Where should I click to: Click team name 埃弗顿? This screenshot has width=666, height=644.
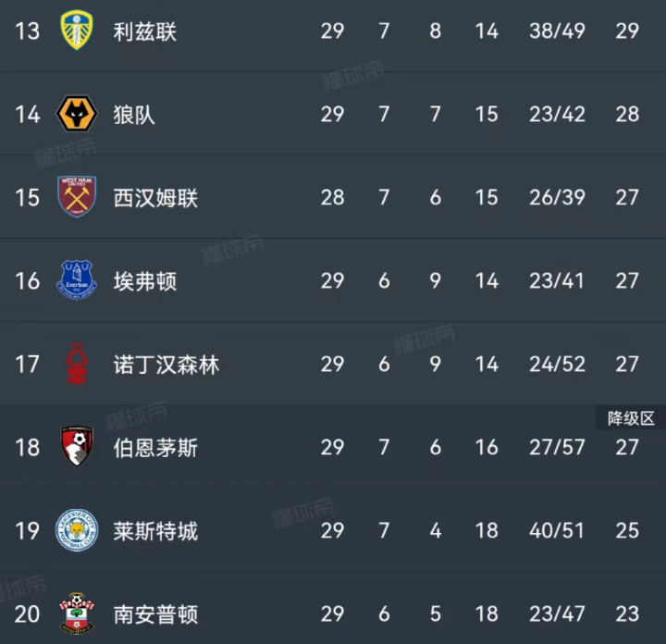(144, 281)
